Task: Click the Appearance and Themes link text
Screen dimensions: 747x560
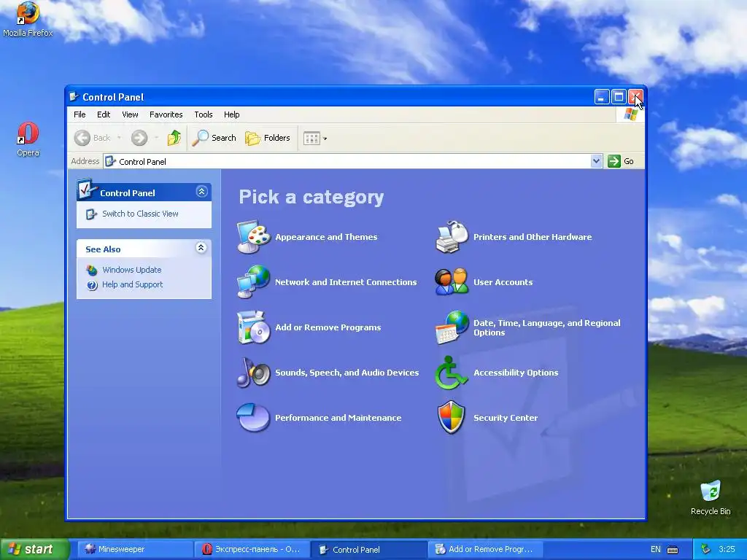Action: point(326,237)
